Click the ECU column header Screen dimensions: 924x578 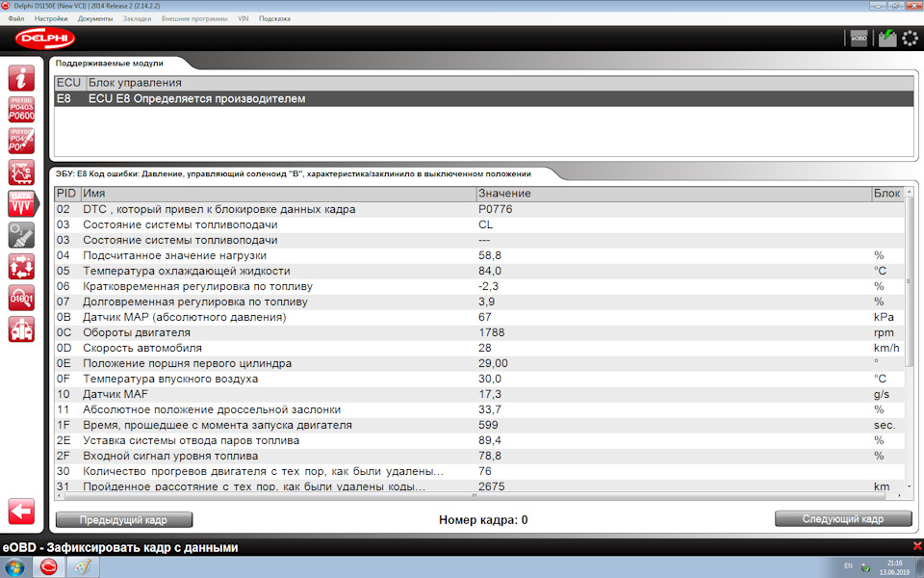tap(69, 83)
